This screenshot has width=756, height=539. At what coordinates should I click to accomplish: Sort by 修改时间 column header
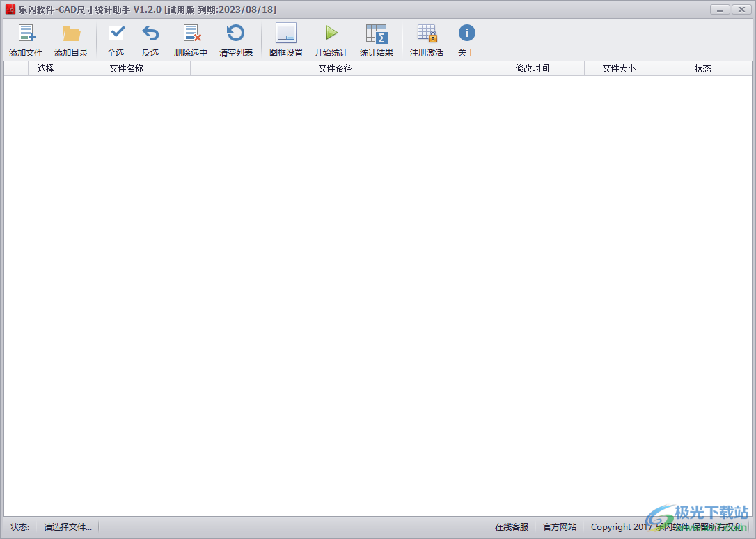[533, 68]
